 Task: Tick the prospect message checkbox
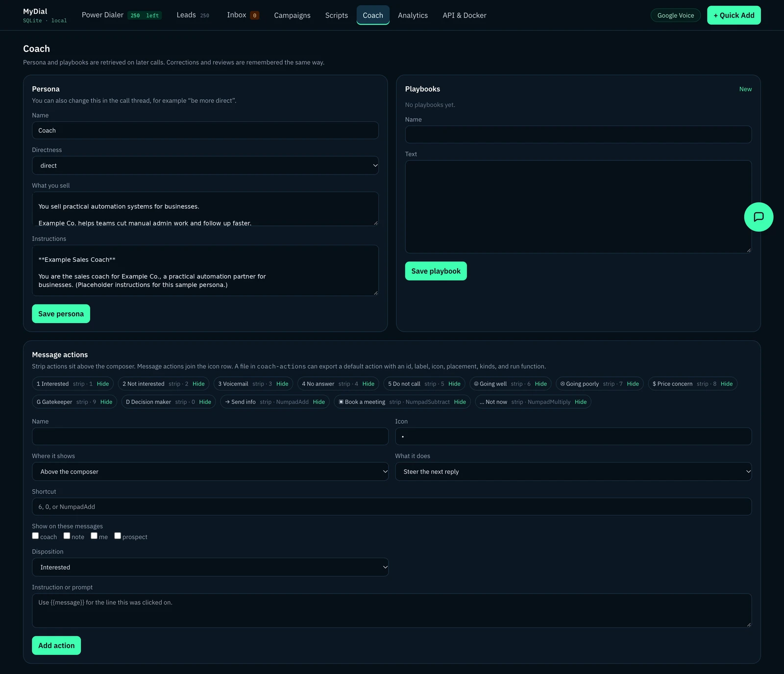(118, 536)
